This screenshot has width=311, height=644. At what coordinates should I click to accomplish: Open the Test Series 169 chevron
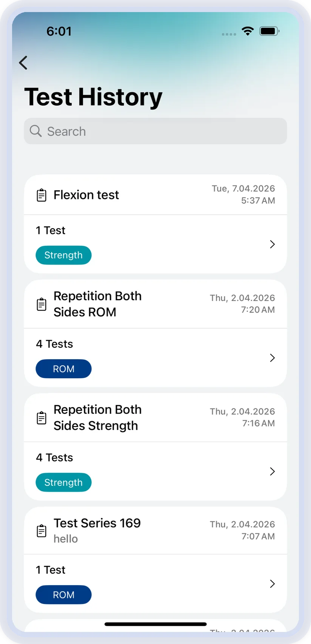click(x=273, y=584)
